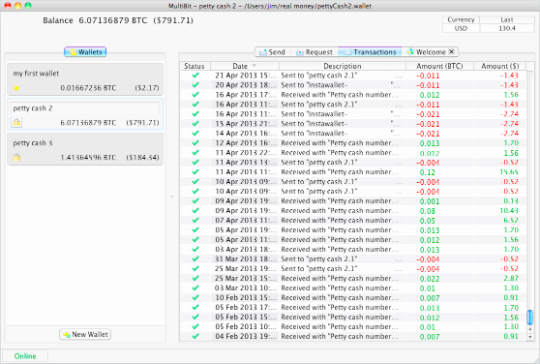Click the scrollbar up arrow
Screen dimensions: 540x364
(530, 329)
